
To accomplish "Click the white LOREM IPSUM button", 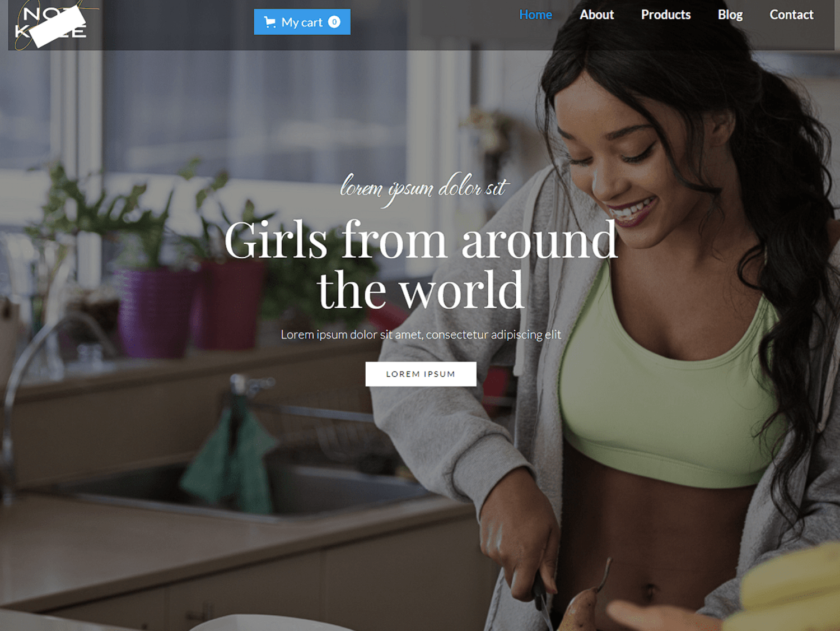I will 421,374.
